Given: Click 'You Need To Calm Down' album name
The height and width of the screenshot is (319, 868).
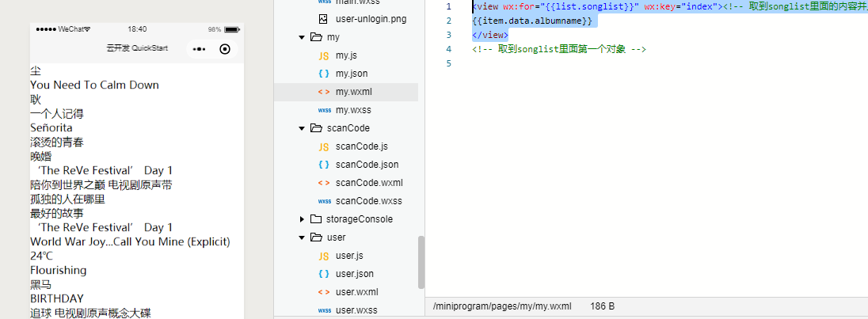Looking at the screenshot, I should click(95, 85).
